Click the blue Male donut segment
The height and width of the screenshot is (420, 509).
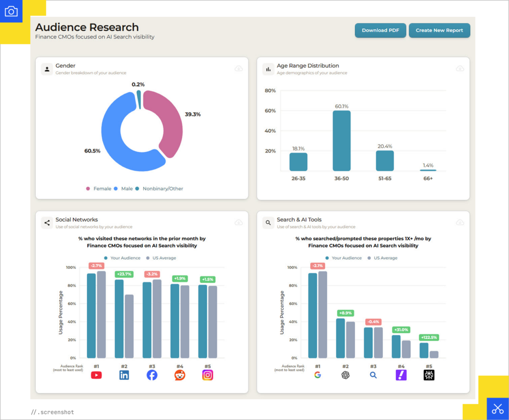coord(112,140)
